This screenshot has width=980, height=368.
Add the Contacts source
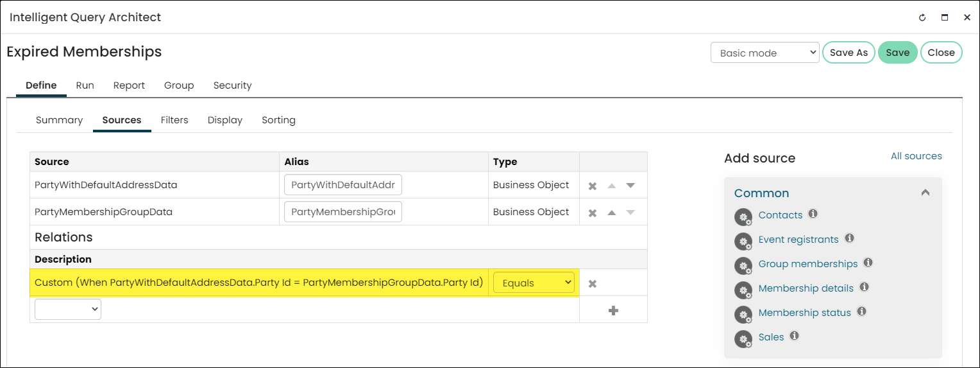tap(780, 215)
